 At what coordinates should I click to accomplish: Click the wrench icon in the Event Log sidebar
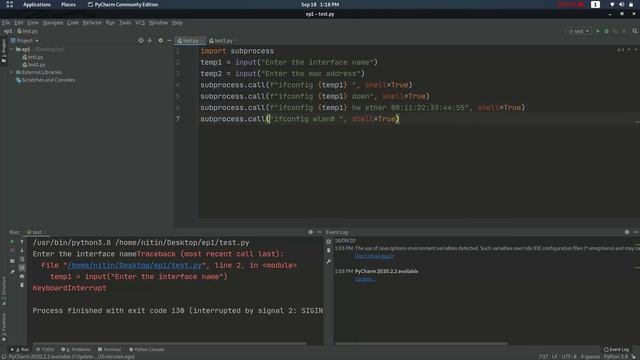pyautogui.click(x=329, y=262)
